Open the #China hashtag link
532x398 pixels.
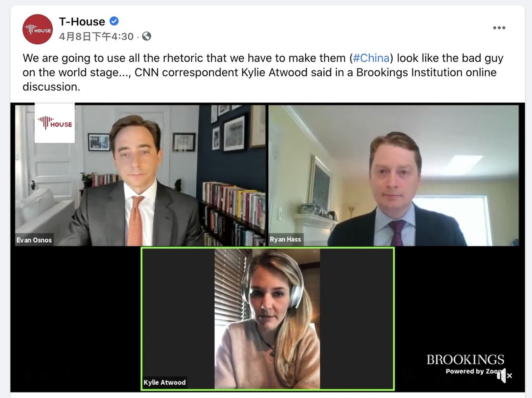pyautogui.click(x=371, y=58)
